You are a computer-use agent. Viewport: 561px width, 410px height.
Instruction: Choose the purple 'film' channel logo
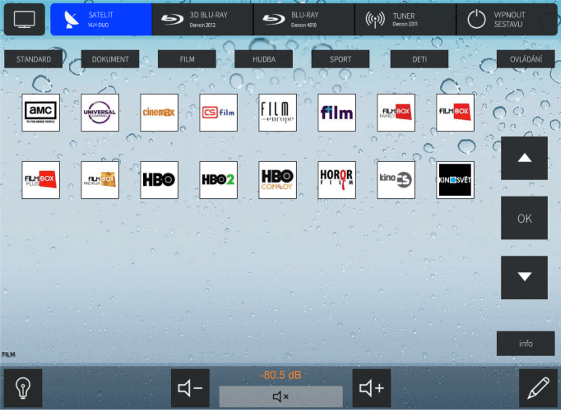click(337, 113)
